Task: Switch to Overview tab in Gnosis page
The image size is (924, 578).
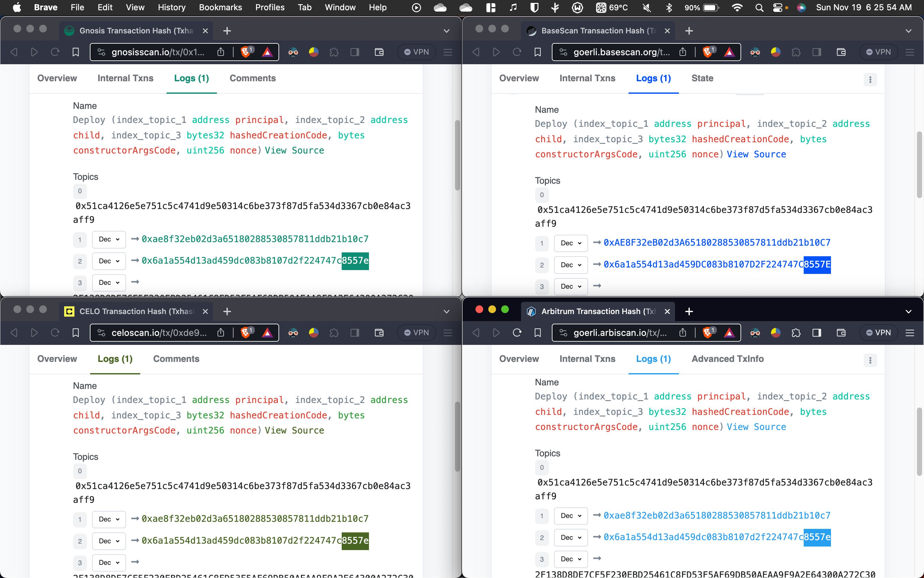Action: 57,78
